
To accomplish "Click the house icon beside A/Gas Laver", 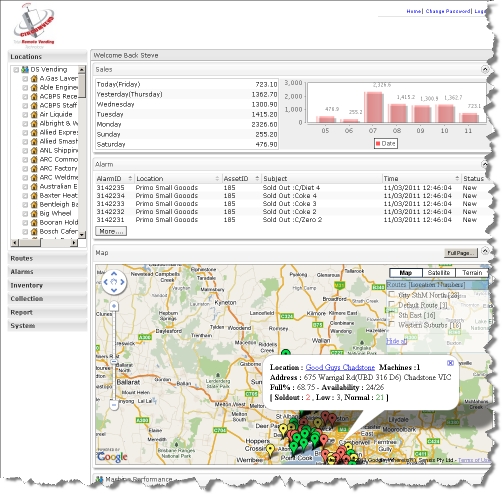I will click(x=34, y=79).
